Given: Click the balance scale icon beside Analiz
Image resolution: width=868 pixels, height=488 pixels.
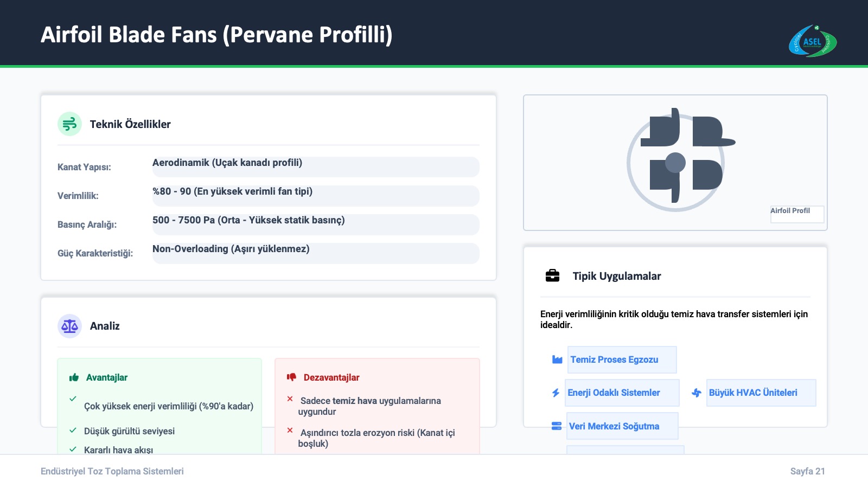Looking at the screenshot, I should (69, 326).
